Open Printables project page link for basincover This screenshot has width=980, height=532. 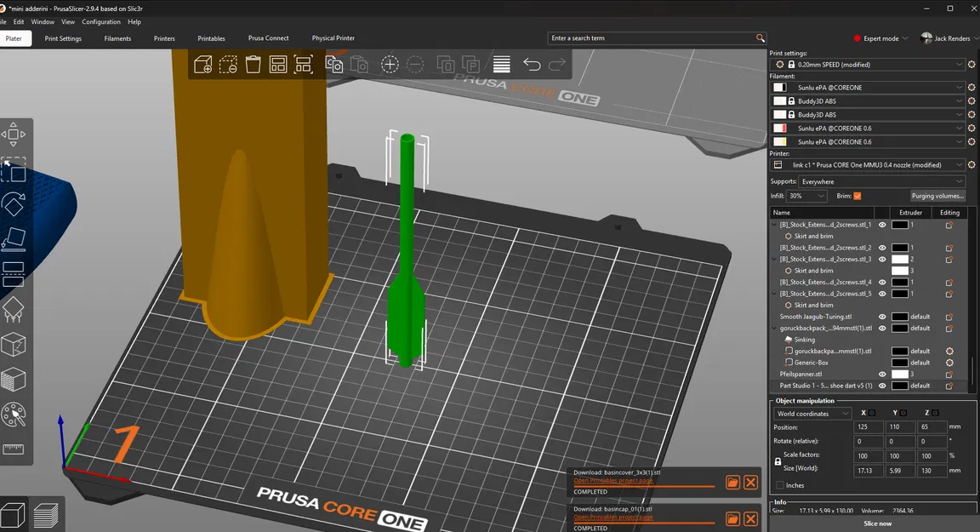(x=613, y=481)
